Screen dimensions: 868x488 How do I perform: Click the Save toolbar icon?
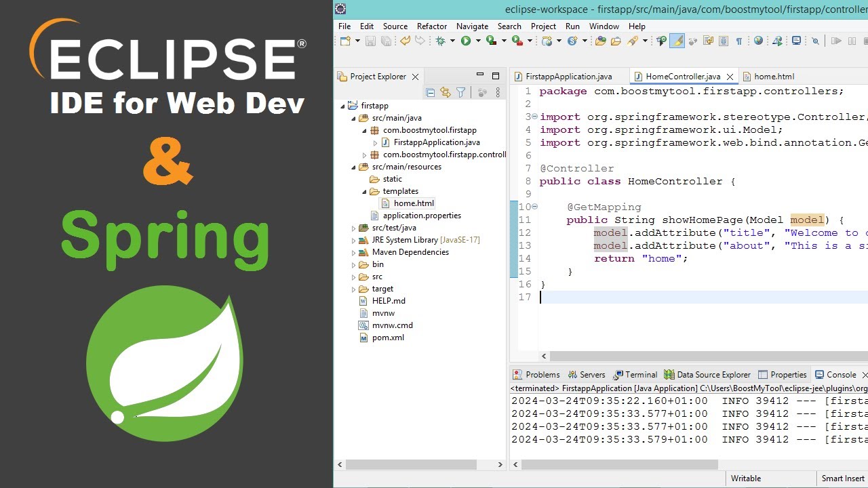tap(370, 41)
